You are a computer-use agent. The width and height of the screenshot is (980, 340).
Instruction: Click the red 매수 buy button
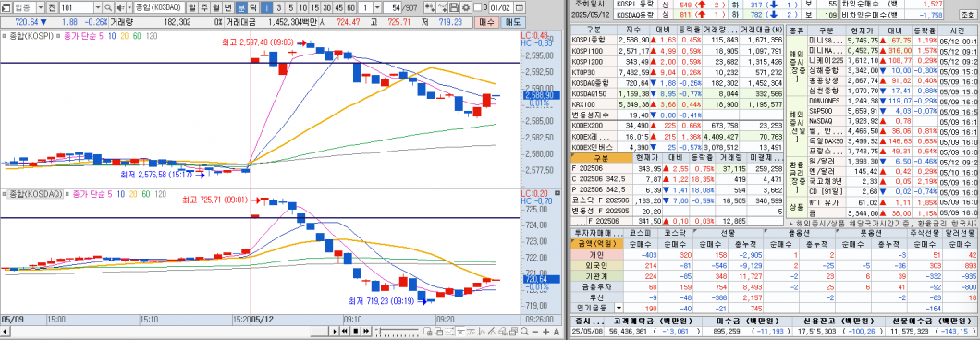click(486, 22)
